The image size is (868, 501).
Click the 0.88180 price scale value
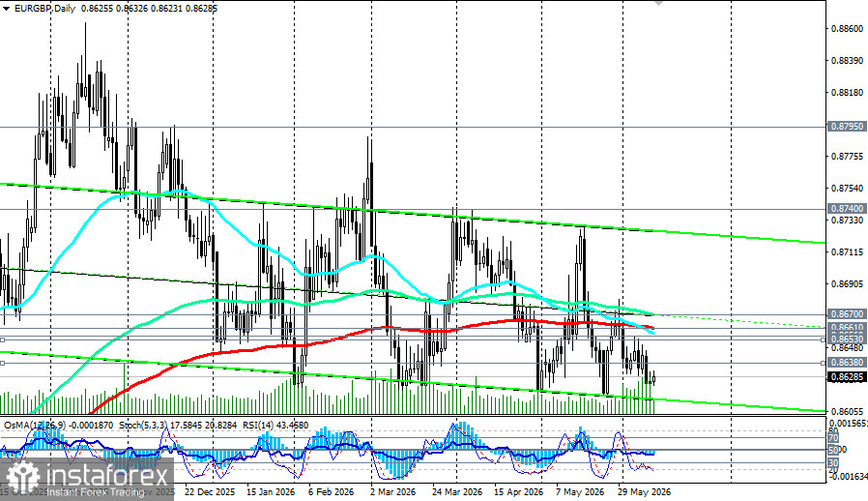click(x=847, y=93)
